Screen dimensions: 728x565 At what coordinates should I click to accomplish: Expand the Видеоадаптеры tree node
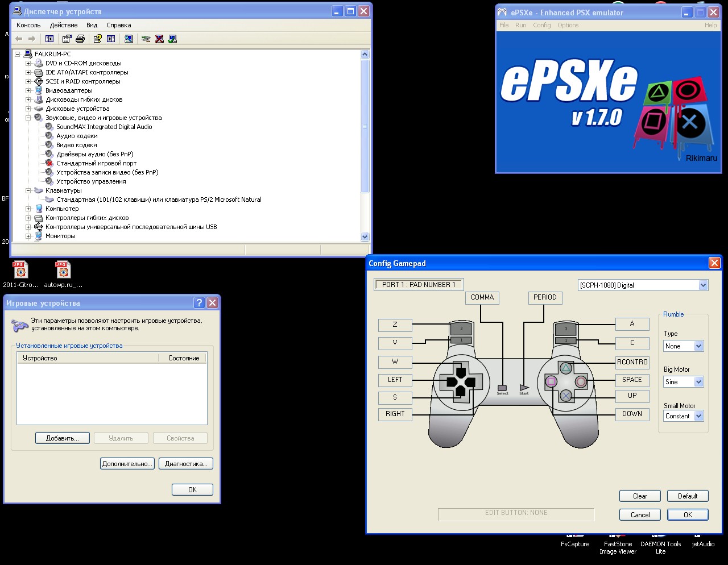pos(28,90)
